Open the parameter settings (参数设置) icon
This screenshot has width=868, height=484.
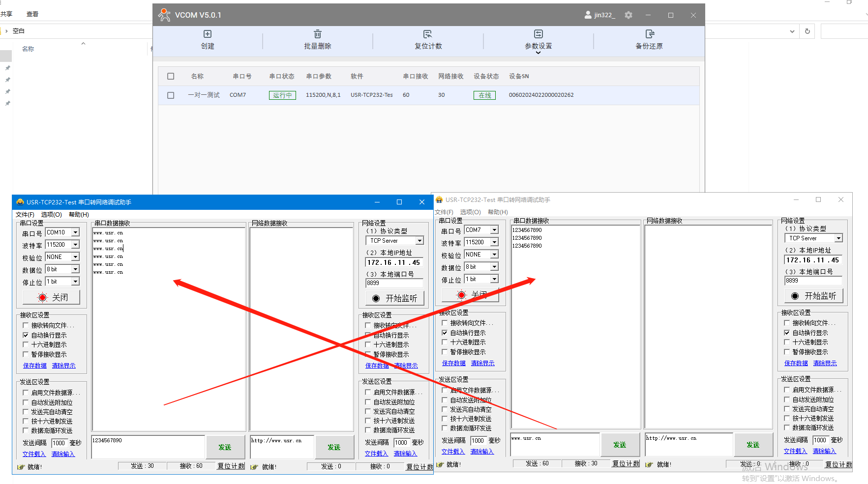tap(539, 34)
